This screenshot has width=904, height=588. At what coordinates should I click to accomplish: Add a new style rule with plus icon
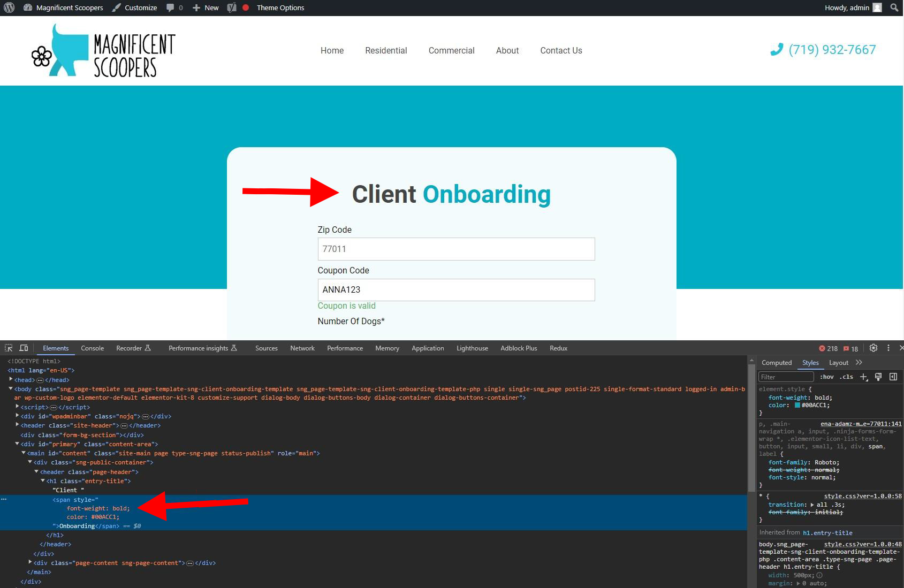coord(863,377)
